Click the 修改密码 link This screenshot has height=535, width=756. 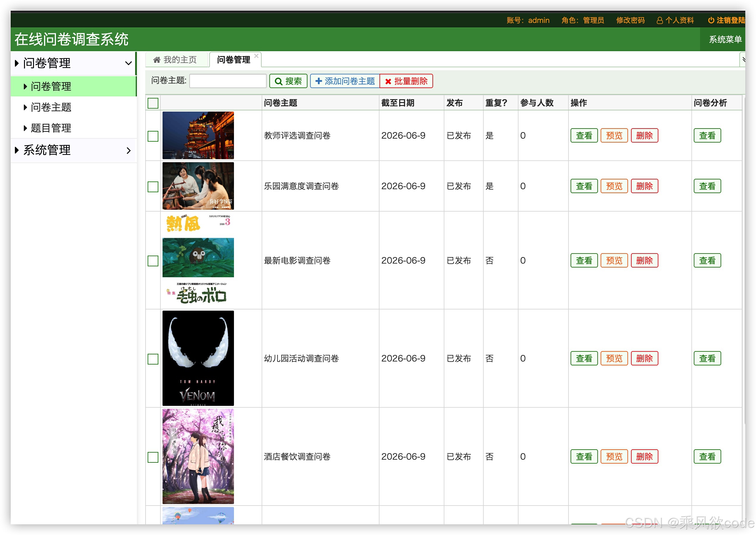pyautogui.click(x=630, y=21)
